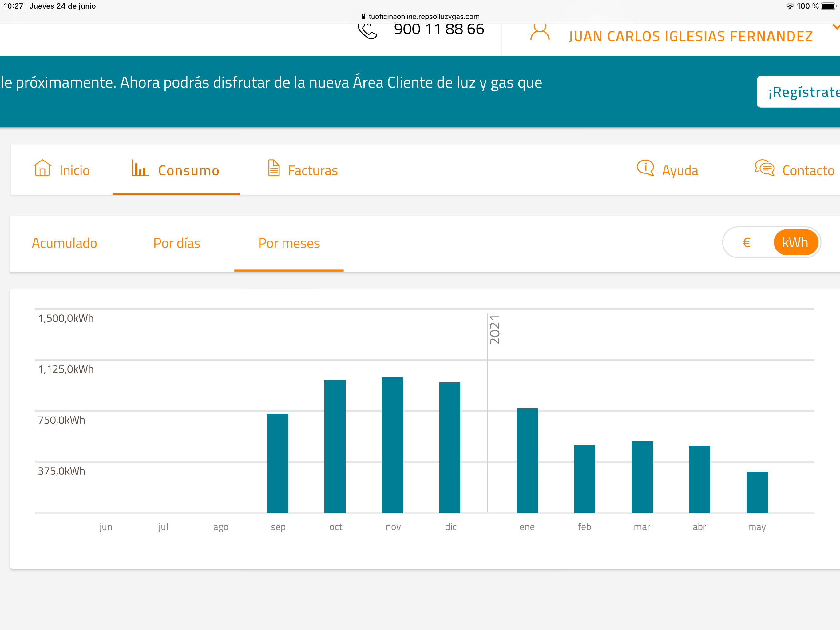Tap the Ayuda speech bubble icon

645,168
